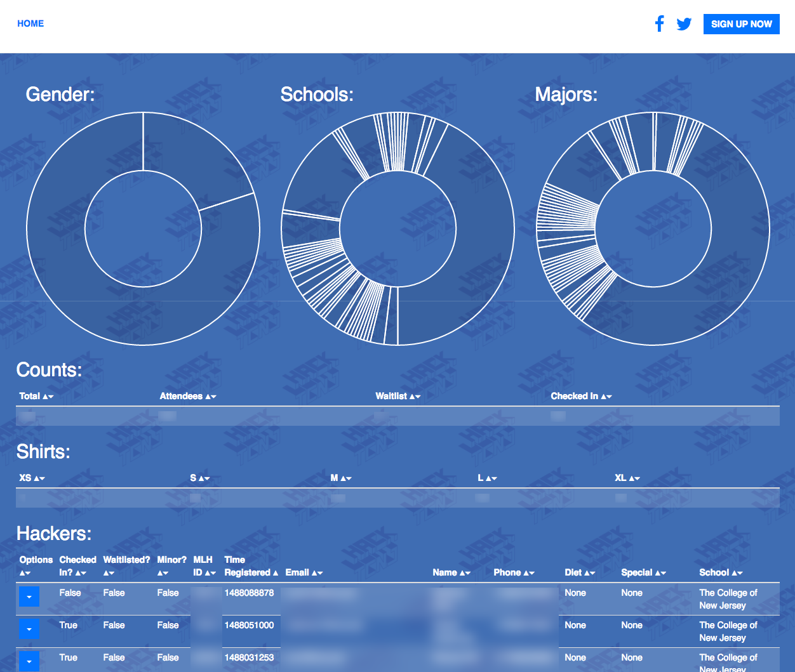795x672 pixels.
Task: Open options dropdown for second hacker row
Action: 29,629
